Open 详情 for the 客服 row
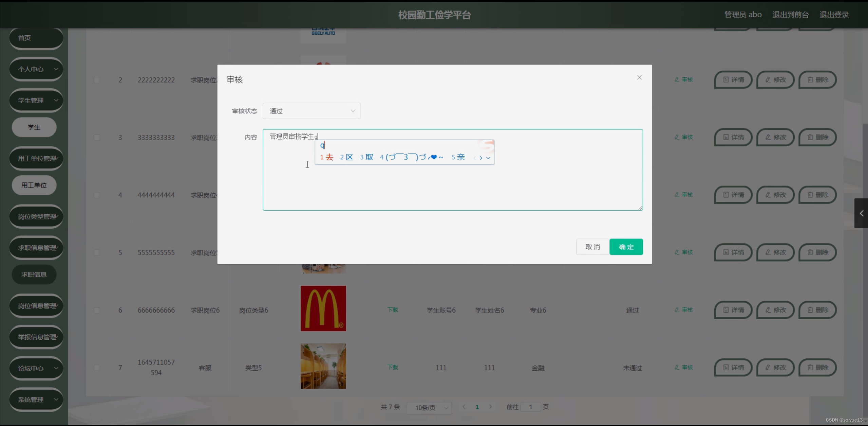 tap(733, 367)
